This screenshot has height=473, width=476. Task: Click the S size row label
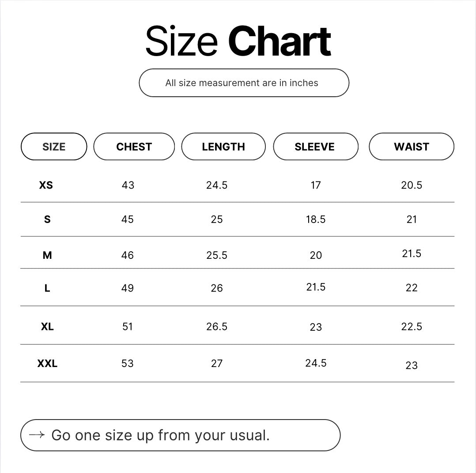point(47,219)
